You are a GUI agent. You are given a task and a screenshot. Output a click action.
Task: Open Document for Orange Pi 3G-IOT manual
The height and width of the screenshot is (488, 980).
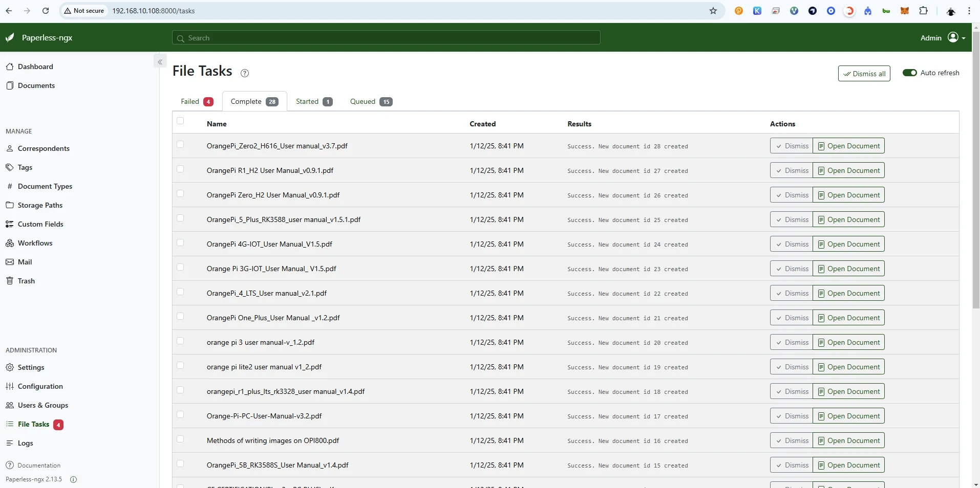coord(849,269)
